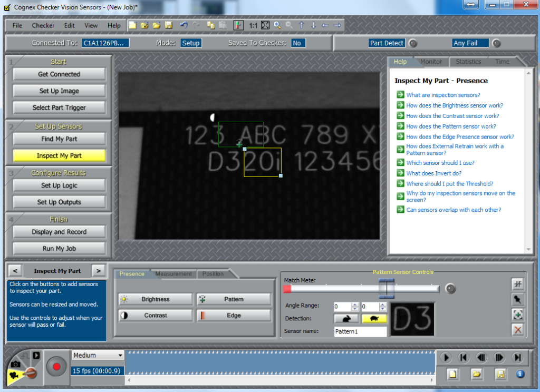Click the Fit to Window toolbar icon
Viewport: 540px width, 392px height.
[x=265, y=25]
